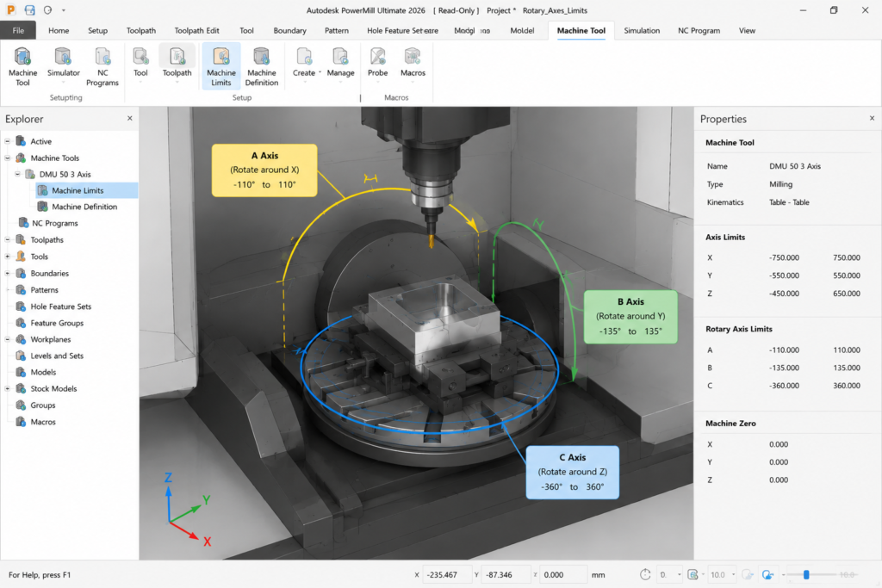Viewport: 882px width, 588px height.
Task: Click the A axis minimum value -110.000
Action: pos(784,350)
